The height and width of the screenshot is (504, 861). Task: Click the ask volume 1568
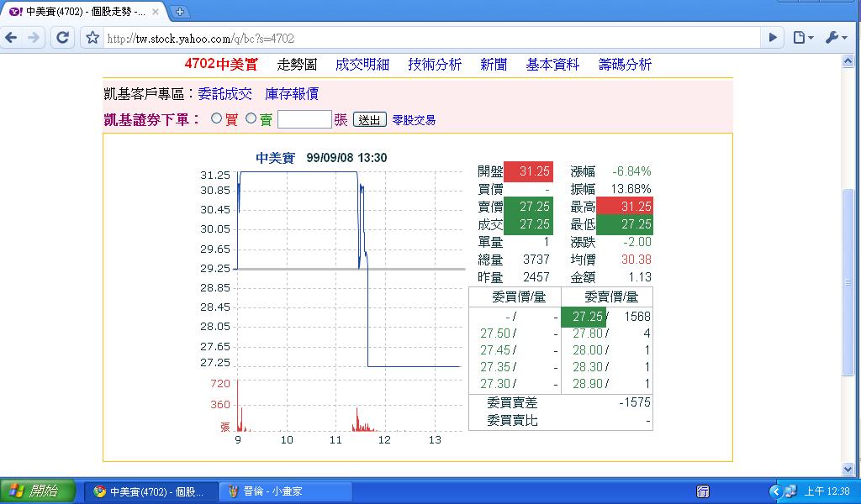tap(637, 317)
